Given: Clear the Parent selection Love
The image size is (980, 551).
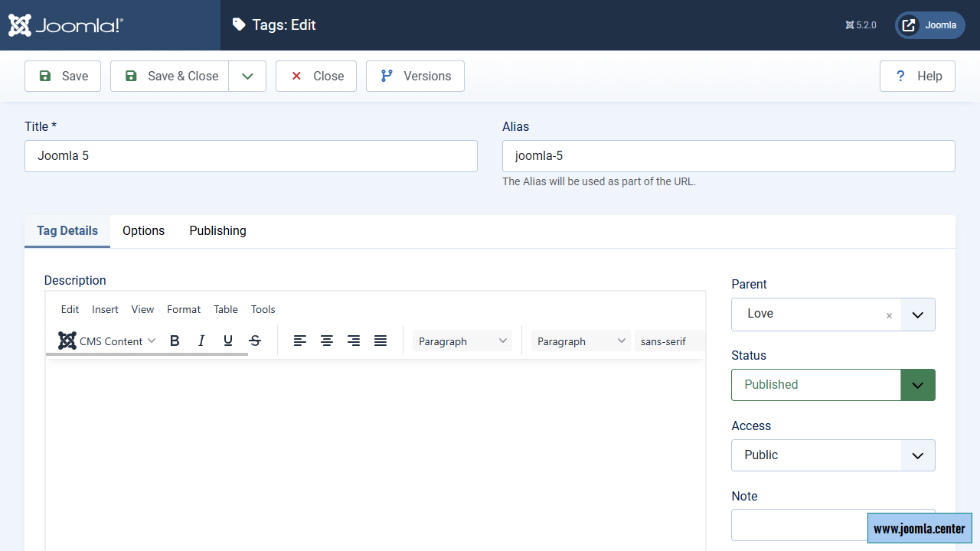Looking at the screenshot, I should (889, 315).
